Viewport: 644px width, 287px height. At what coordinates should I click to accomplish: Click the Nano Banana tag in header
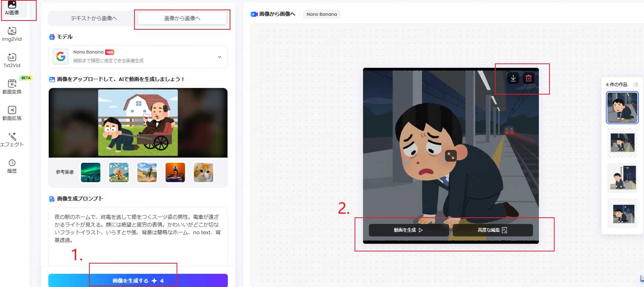coord(322,14)
